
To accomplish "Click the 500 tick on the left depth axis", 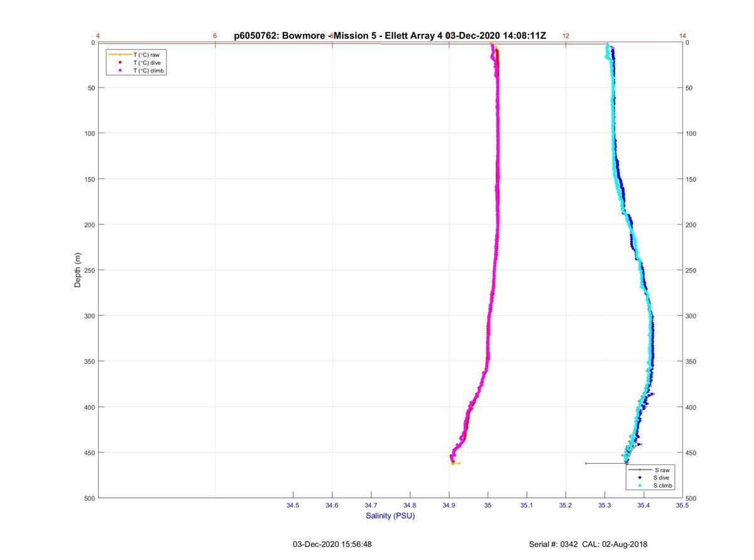I will point(89,498).
